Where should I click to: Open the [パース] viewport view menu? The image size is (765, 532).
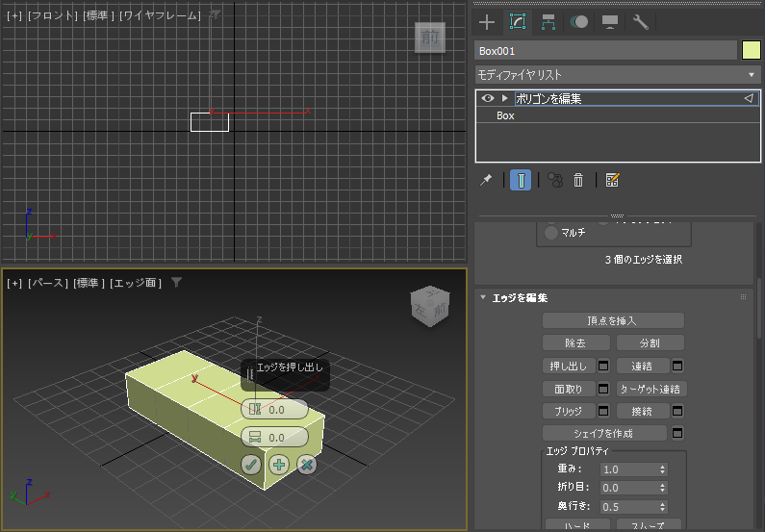coord(48,283)
